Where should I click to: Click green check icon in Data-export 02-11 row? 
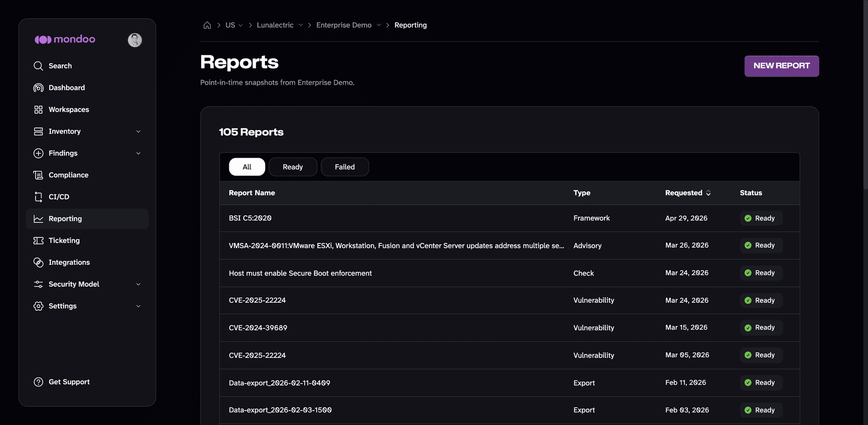pos(748,383)
